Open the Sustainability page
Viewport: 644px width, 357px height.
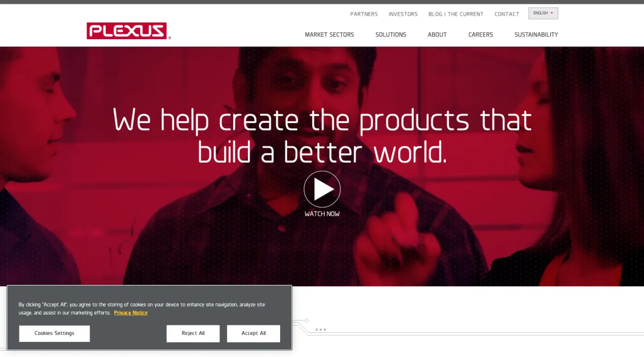[536, 34]
